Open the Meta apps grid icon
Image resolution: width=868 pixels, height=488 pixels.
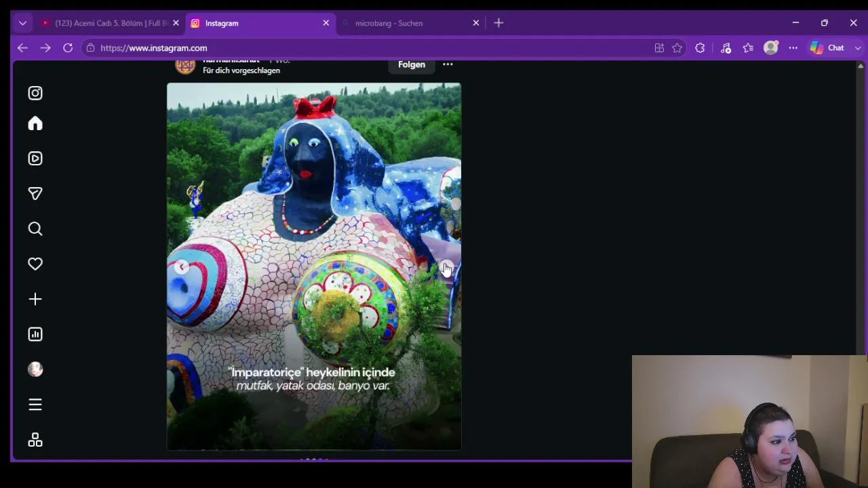pyautogui.click(x=35, y=441)
